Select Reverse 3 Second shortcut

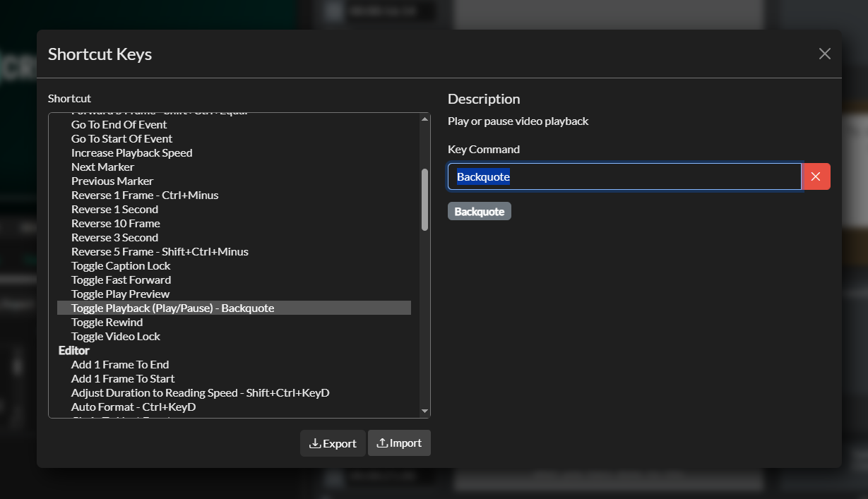234,238
